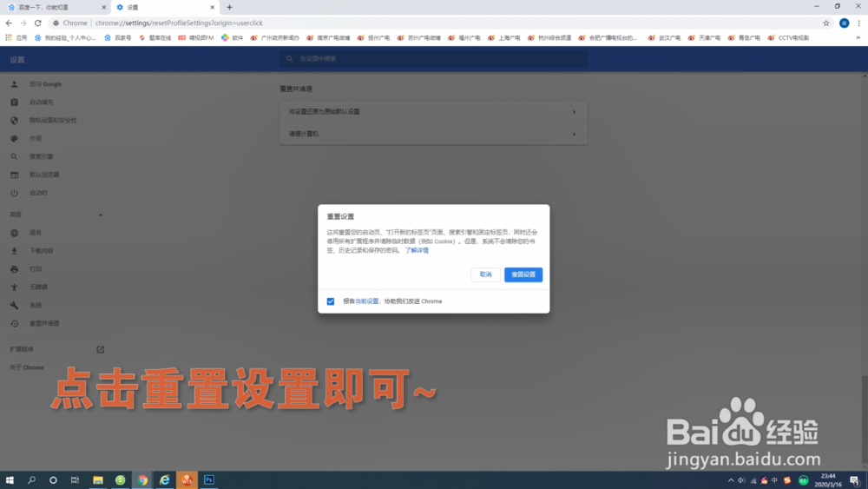Open the 百家号 bookmark

[x=118, y=38]
